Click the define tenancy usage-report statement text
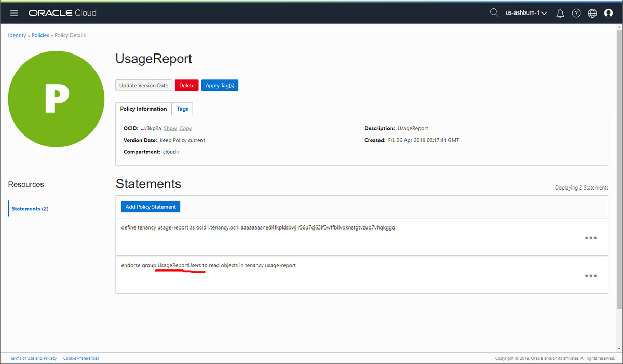Screen dimensions: 623x364 (258, 227)
